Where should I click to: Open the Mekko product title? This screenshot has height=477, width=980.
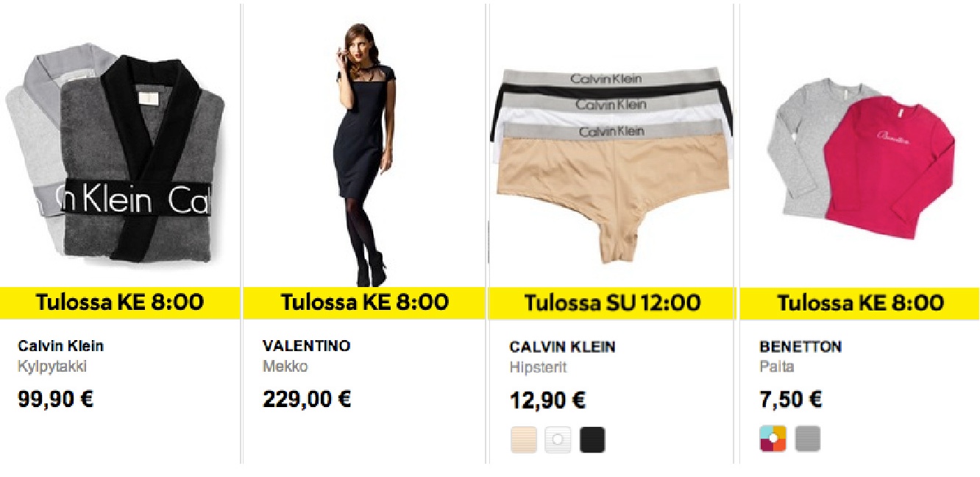tap(285, 366)
